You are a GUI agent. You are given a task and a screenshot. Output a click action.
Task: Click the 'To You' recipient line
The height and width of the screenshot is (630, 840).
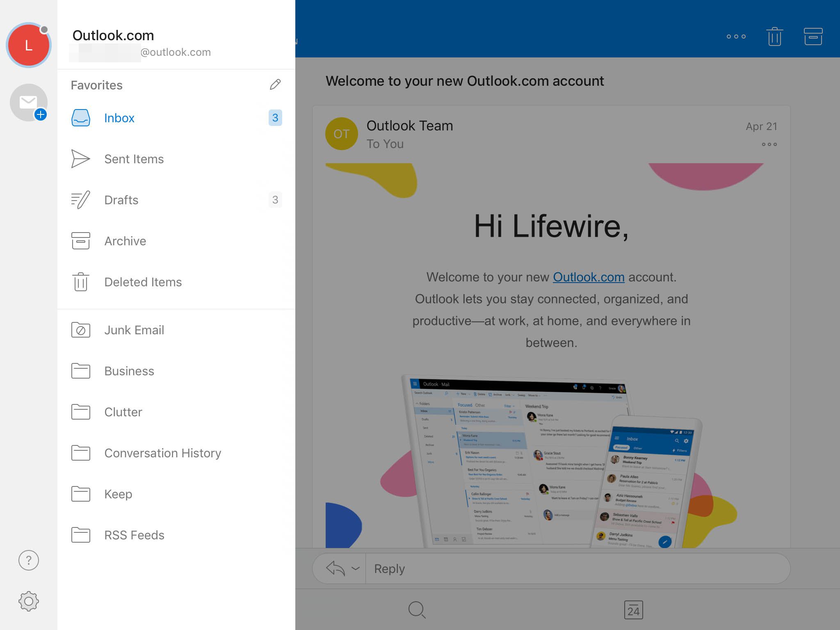click(x=385, y=144)
